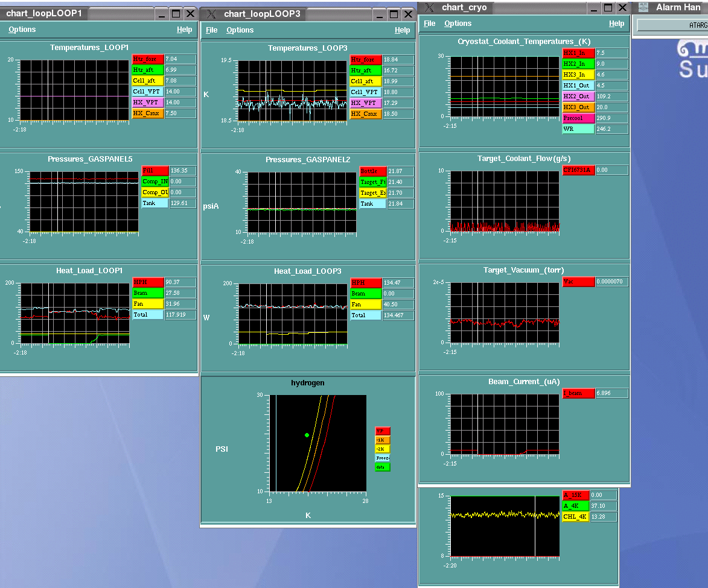Select WR legend in Cryostat temperatures
Screen dimensions: 708x588
pyautogui.click(x=578, y=128)
